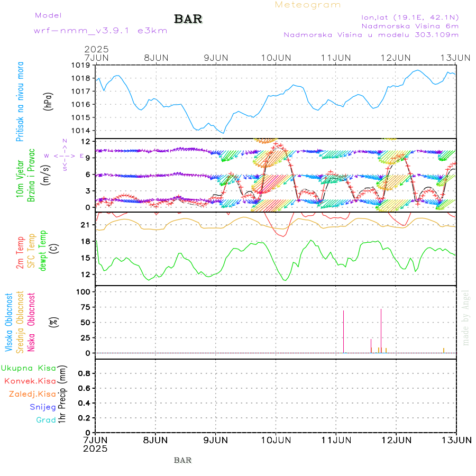Click the pink Niska Oblacnost label
Image resolution: width=476 pixels, height=476 pixels.
(32, 323)
